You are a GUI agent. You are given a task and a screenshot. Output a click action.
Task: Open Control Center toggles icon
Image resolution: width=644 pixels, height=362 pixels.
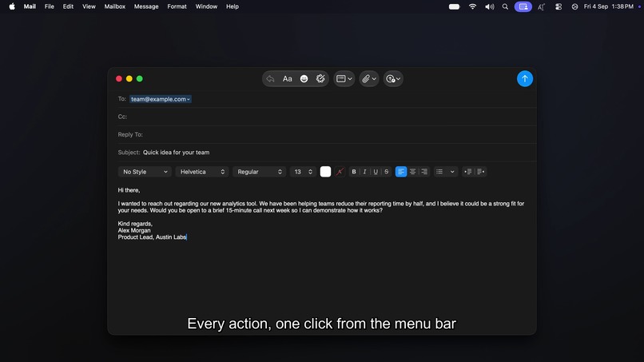(x=559, y=6)
